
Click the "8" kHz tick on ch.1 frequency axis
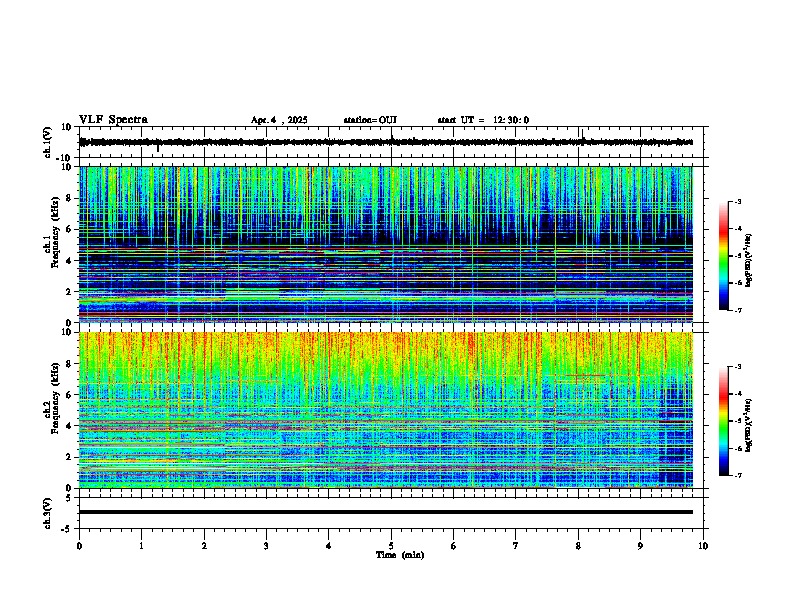click(x=70, y=198)
